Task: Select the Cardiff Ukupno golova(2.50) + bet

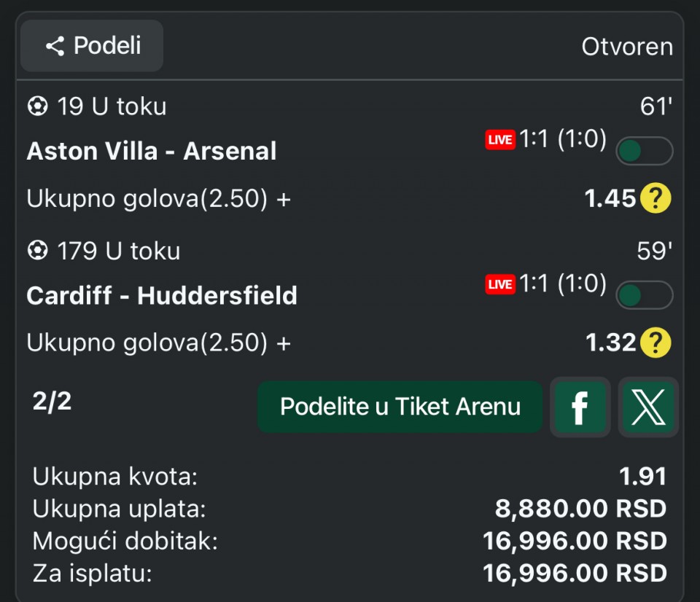Action: tap(158, 343)
